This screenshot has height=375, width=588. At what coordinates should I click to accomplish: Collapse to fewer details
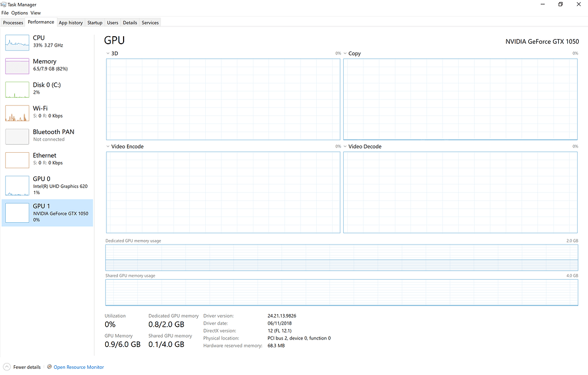(x=22, y=366)
